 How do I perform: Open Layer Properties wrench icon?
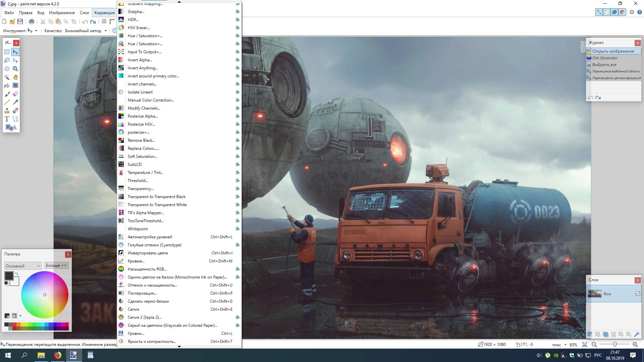tap(636, 335)
